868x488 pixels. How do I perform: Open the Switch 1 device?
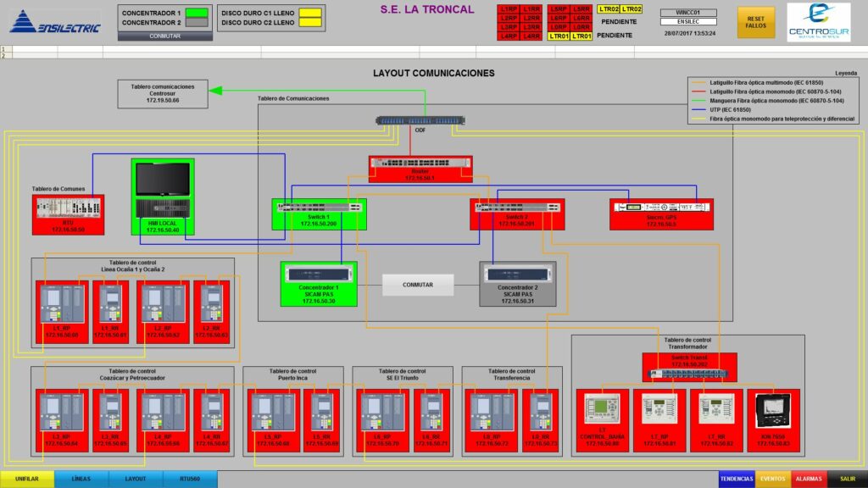tap(318, 208)
